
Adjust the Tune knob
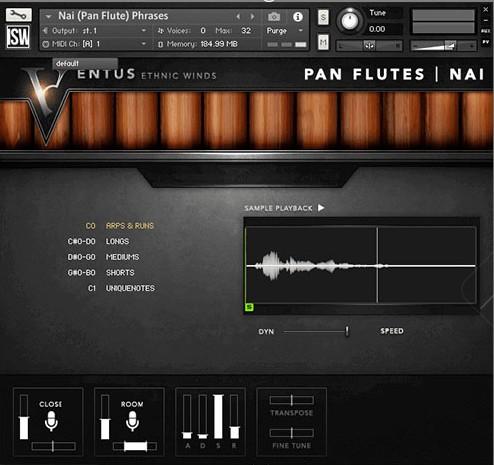(349, 21)
